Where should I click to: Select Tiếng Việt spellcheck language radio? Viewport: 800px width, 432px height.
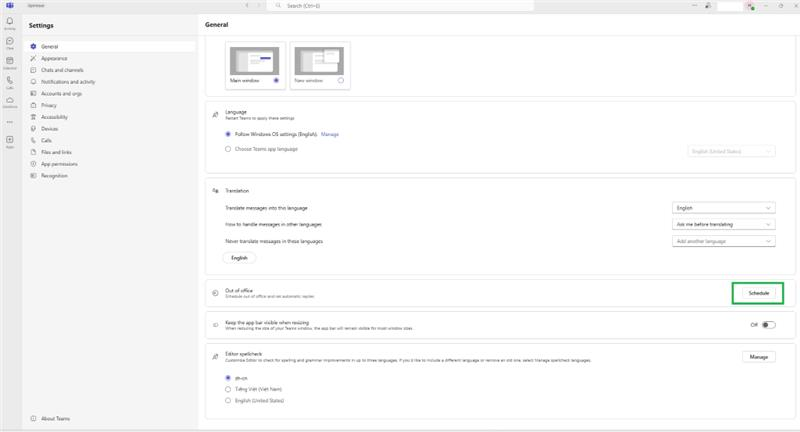(228, 389)
